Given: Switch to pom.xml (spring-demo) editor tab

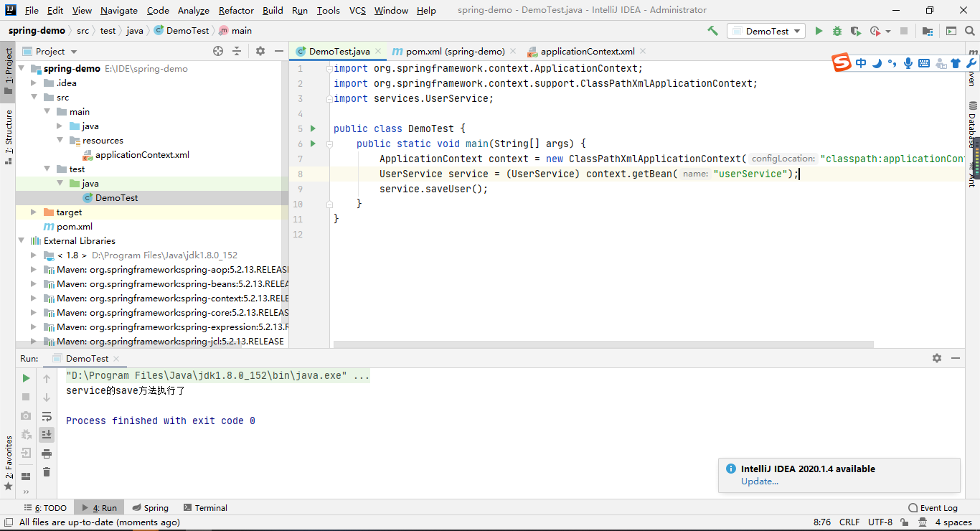Looking at the screenshot, I should click(455, 51).
